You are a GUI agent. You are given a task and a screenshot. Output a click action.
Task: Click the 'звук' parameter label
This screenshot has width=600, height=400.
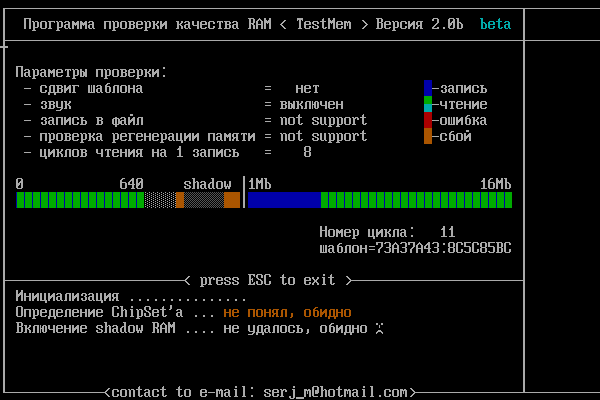[55, 104]
